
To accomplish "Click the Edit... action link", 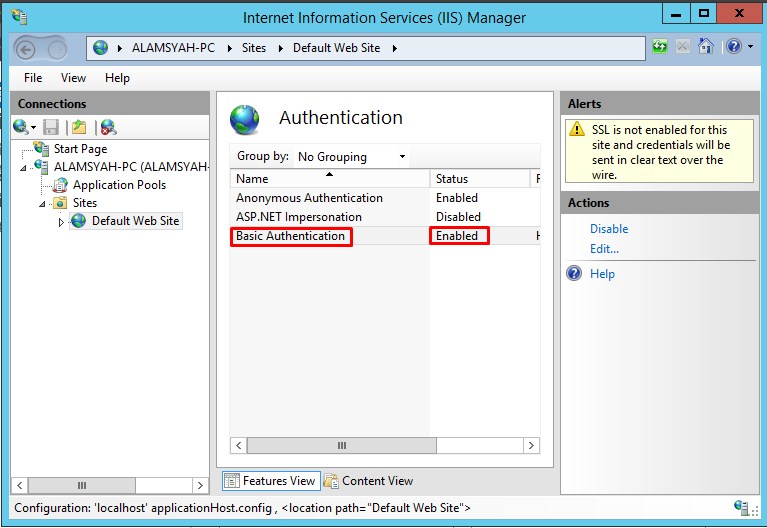I will click(604, 249).
